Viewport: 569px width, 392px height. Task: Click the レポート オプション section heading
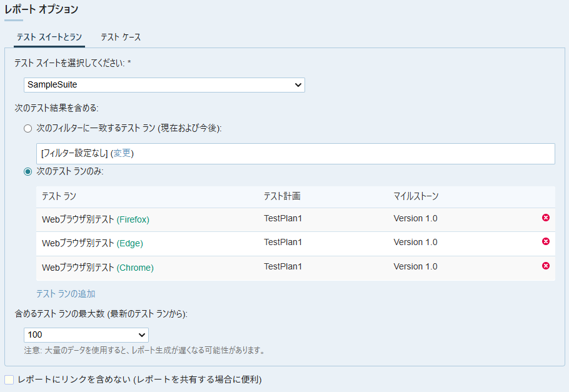42,9
